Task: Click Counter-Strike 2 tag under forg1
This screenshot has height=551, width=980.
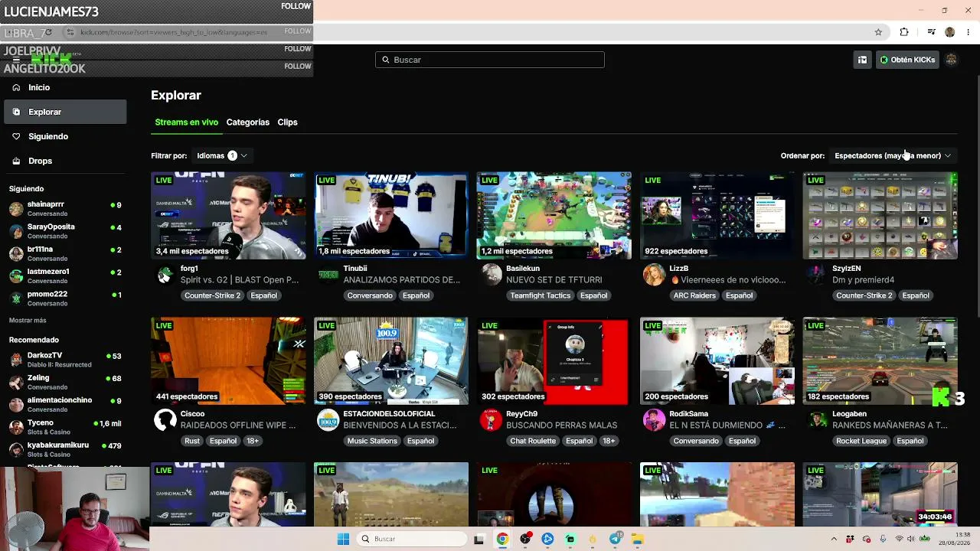Action: (212, 295)
